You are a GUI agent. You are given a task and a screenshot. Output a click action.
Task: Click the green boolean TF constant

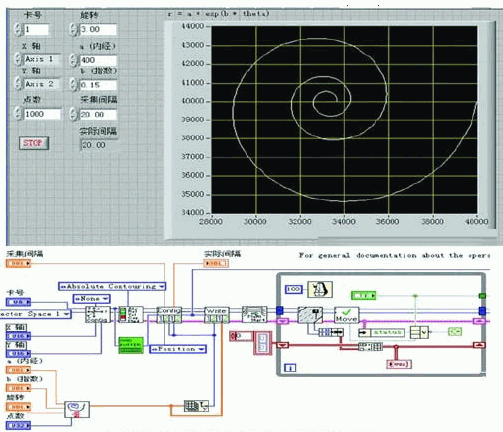[363, 295]
